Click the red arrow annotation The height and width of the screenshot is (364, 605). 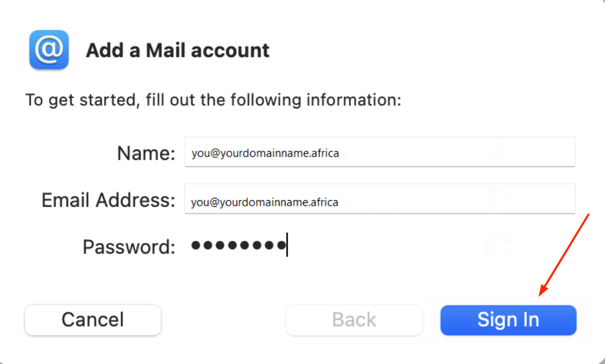[565, 255]
